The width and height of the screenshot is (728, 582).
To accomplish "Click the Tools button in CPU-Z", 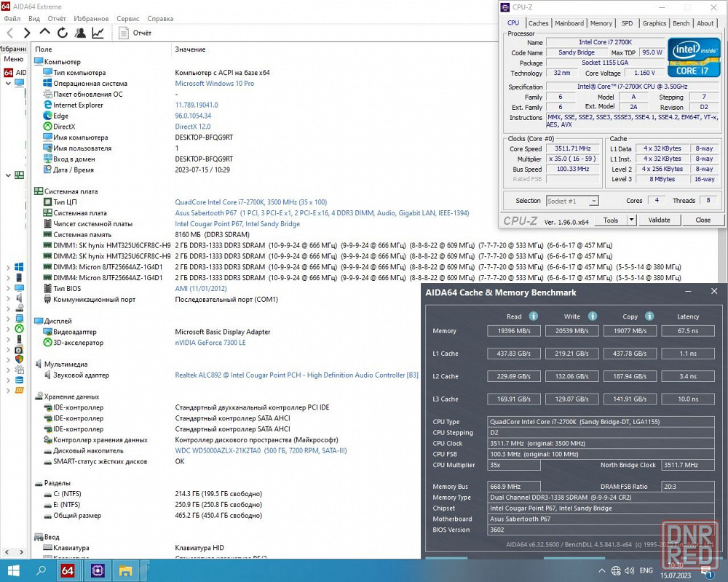I will click(x=611, y=220).
